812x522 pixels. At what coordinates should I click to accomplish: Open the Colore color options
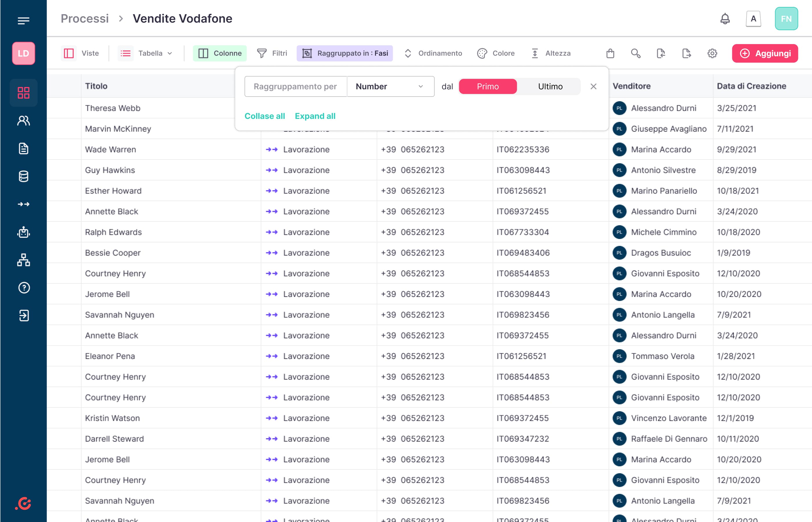496,53
